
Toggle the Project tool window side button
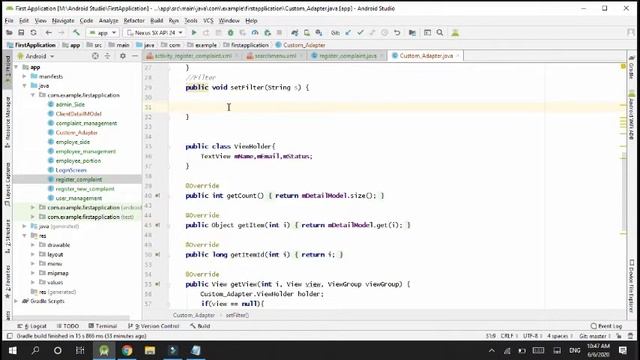coord(7,69)
